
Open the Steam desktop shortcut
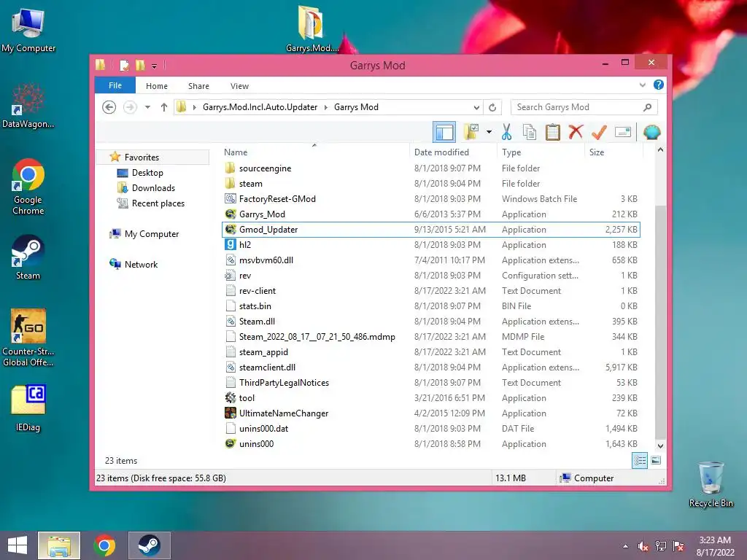coord(28,257)
